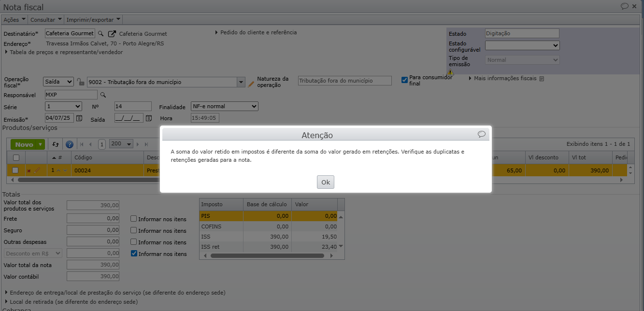Click the Destinatário input field
Screen dimensions: 644x311
70,34
